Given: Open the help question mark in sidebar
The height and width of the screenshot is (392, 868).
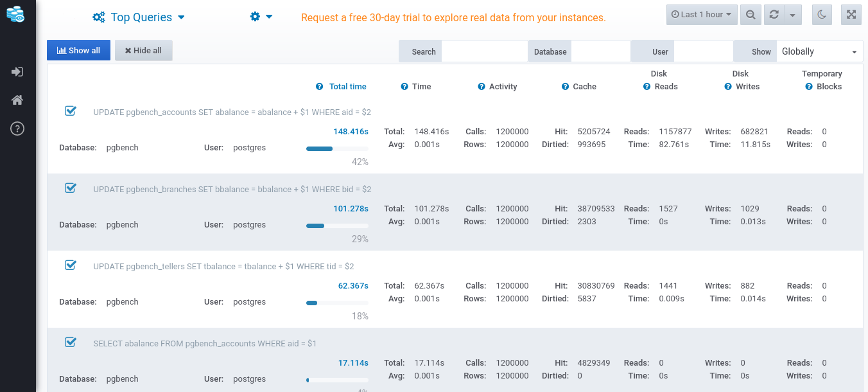Looking at the screenshot, I should tap(17, 129).
